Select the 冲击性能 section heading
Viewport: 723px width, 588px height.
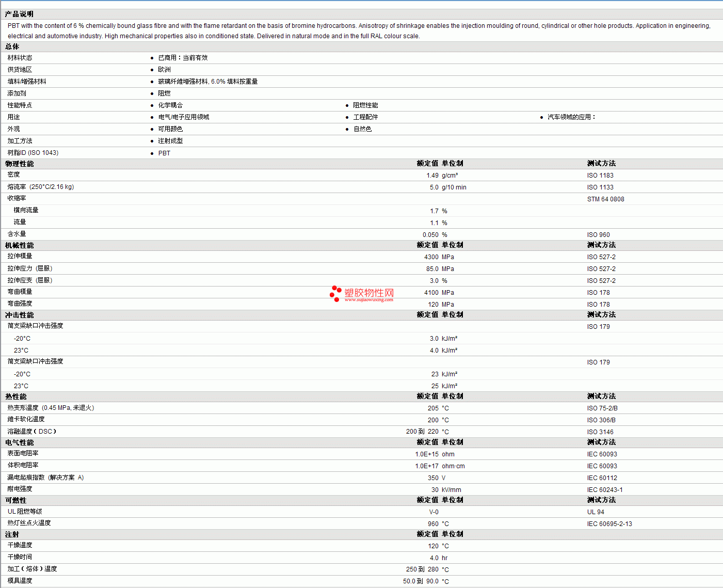coord(19,315)
